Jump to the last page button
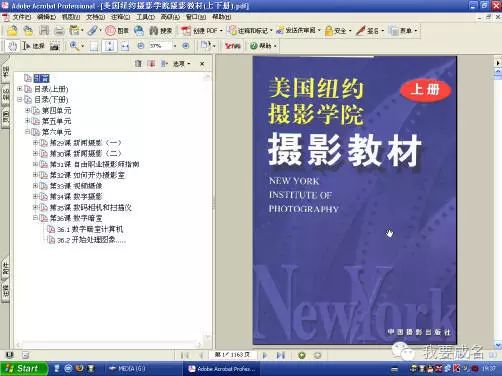The height and width of the screenshot is (376, 502). tap(281, 355)
